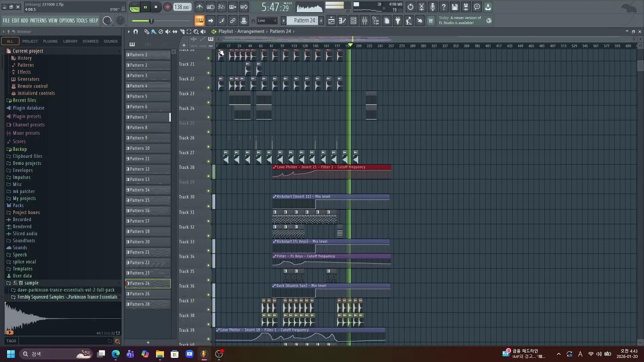Click the pause button in the transport panel
This screenshot has height=362, width=644.
click(x=145, y=7)
